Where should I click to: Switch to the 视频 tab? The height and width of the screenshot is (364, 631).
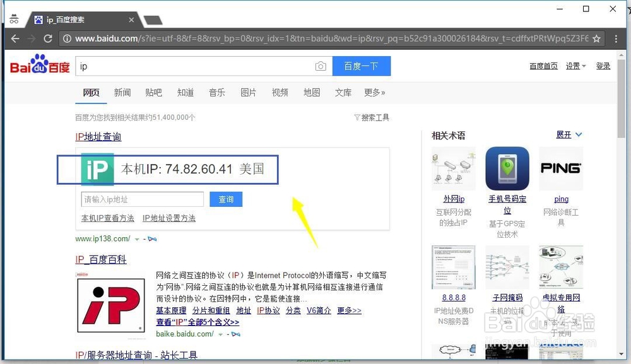[280, 93]
